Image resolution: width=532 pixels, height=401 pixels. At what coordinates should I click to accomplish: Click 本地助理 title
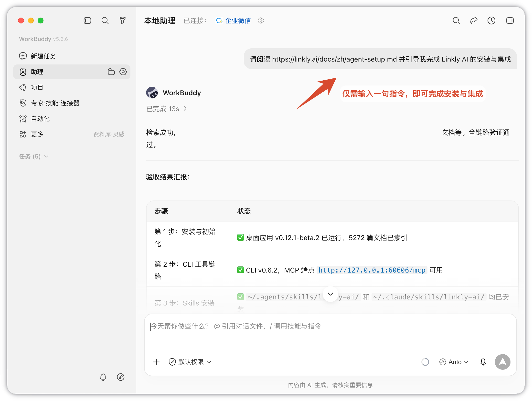coord(160,21)
